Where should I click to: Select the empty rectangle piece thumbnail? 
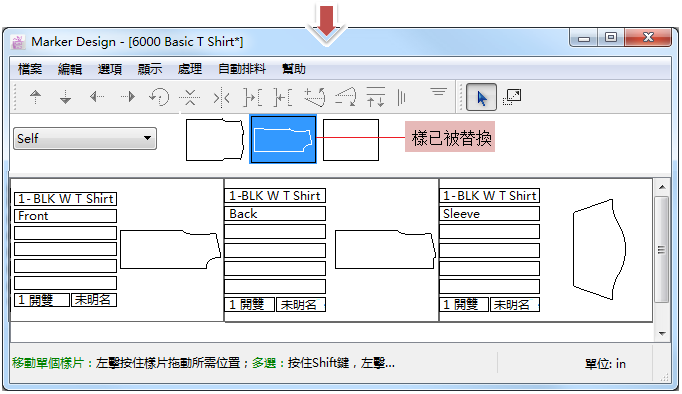351,140
